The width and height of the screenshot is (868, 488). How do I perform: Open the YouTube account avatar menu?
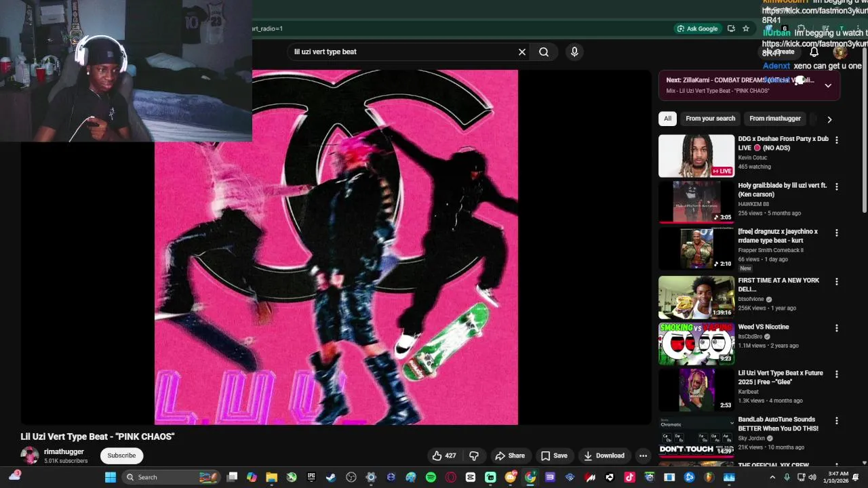click(840, 52)
